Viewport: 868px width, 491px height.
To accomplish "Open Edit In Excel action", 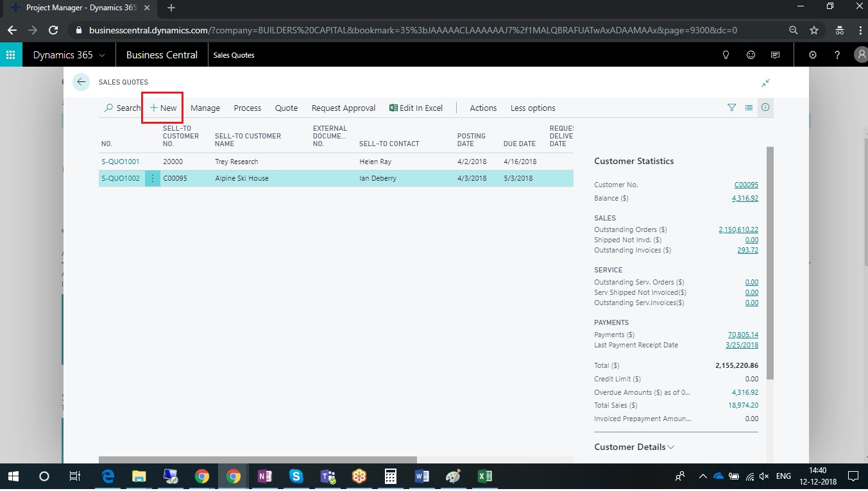I will tap(416, 108).
